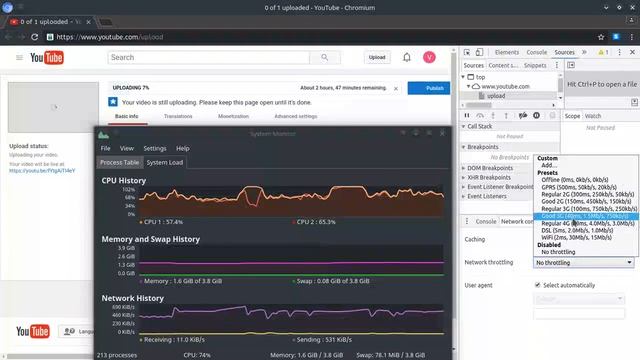Reload the YouTube upload page
Screen dimensions: 640x360
(x=35, y=37)
